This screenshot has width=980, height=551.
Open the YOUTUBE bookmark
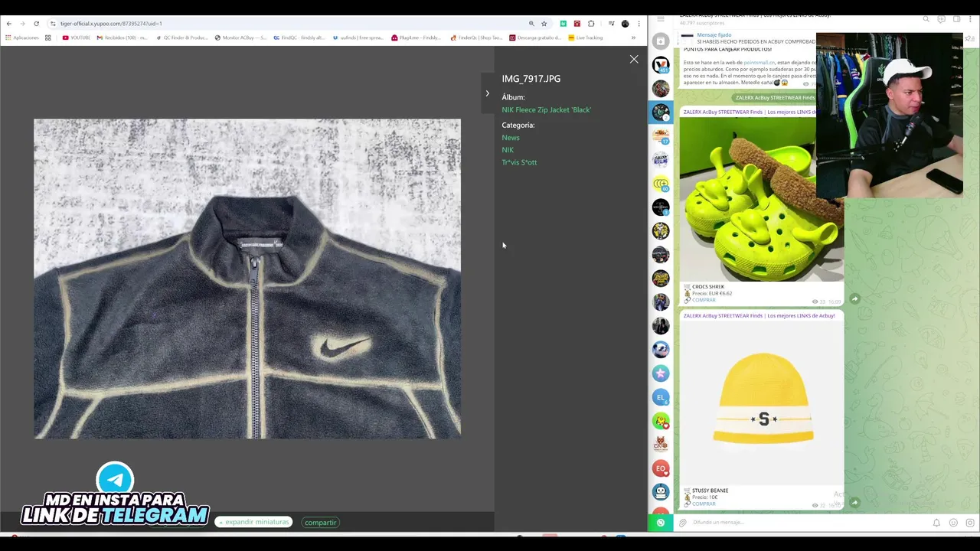[76, 37]
